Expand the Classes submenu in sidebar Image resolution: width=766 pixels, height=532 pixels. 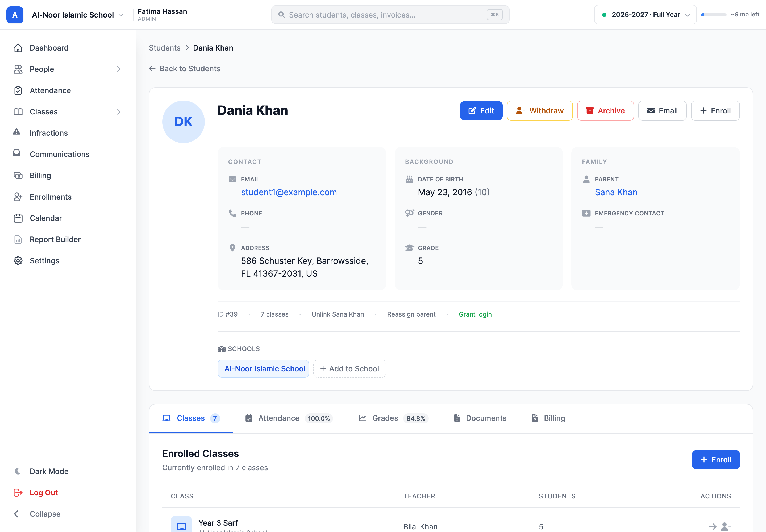click(119, 112)
